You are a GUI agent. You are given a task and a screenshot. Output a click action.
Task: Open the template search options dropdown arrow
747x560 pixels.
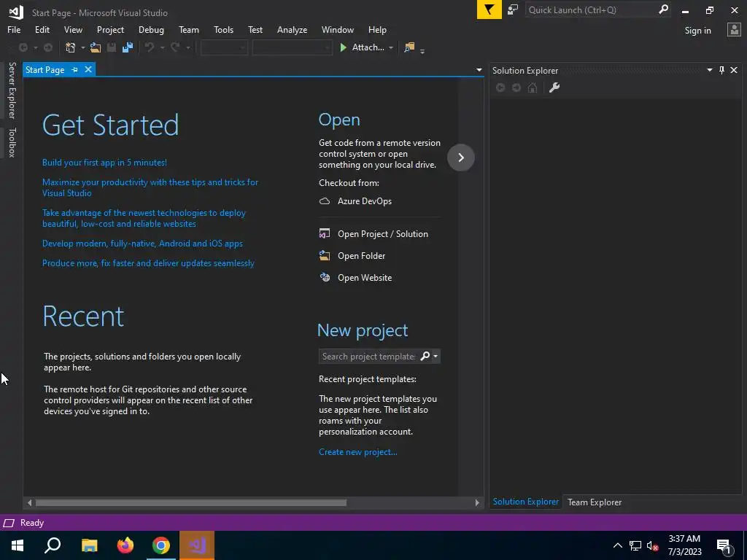tap(436, 356)
